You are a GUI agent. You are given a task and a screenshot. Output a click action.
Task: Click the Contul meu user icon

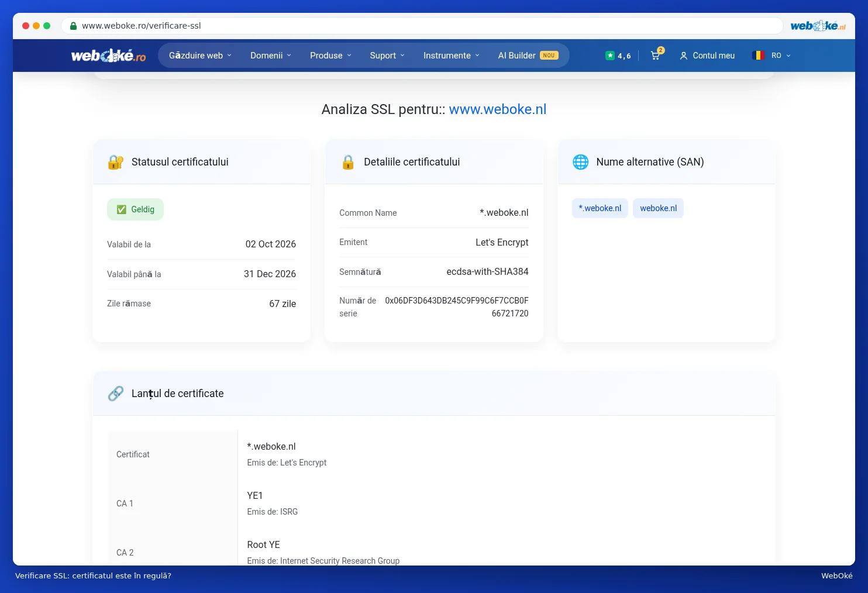tap(683, 56)
